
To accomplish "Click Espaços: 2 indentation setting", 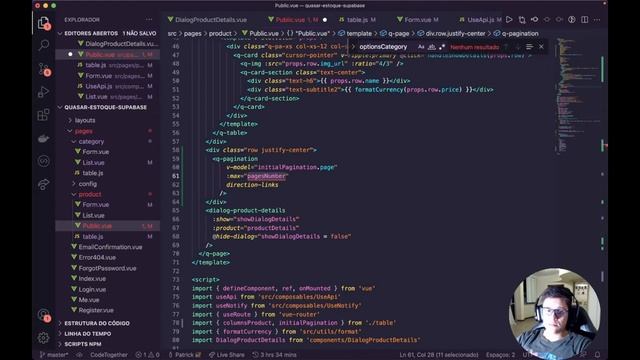I will click(x=501, y=355).
